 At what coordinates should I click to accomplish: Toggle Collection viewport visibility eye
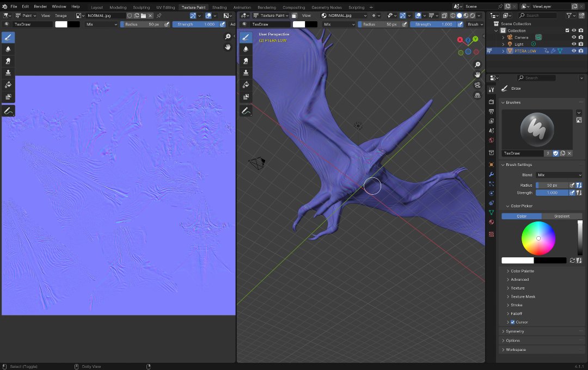[x=574, y=30]
